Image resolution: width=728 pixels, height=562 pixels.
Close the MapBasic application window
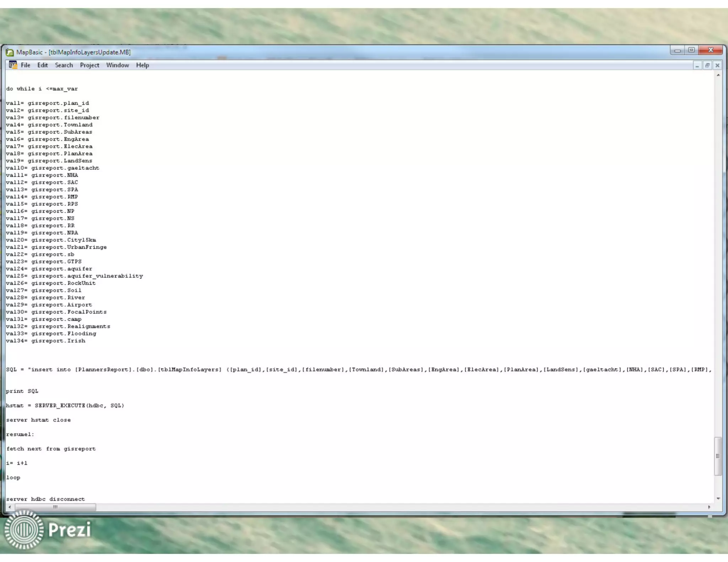pos(710,50)
